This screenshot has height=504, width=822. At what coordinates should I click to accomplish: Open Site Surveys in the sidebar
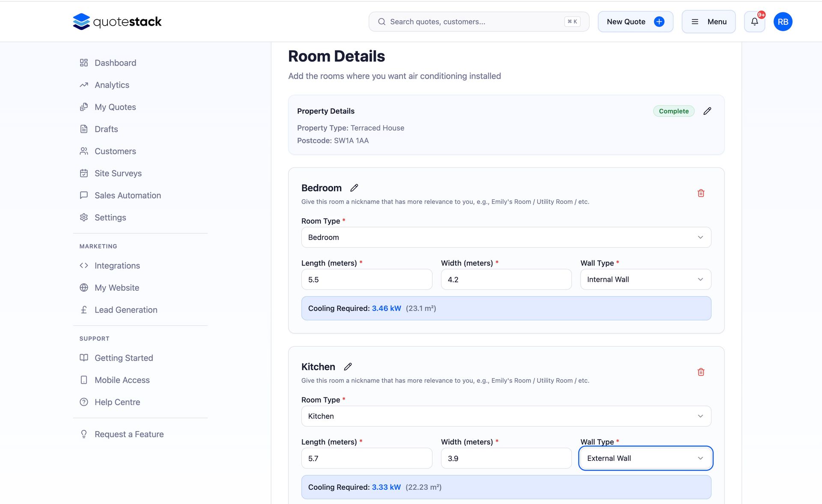(x=118, y=173)
